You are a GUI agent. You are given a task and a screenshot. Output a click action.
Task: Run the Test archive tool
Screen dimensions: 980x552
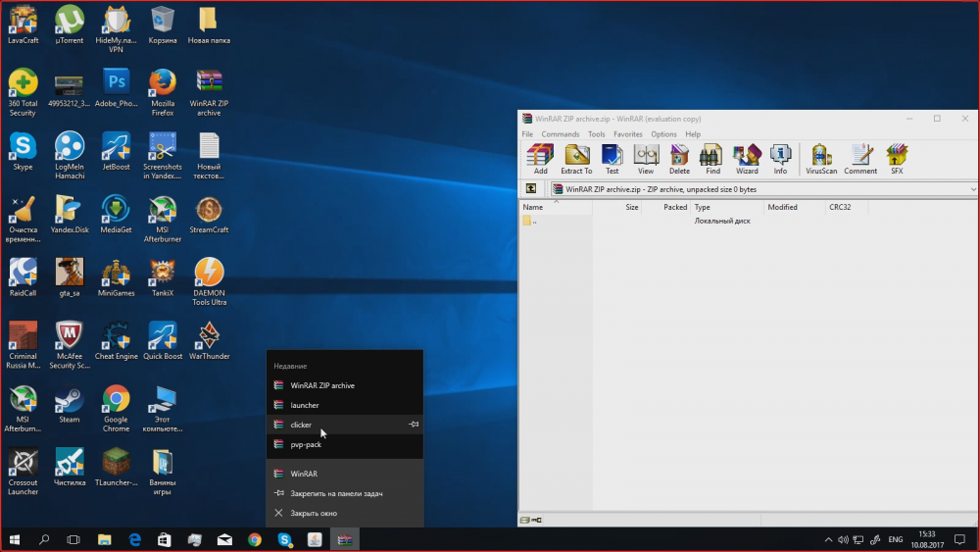[x=612, y=159]
